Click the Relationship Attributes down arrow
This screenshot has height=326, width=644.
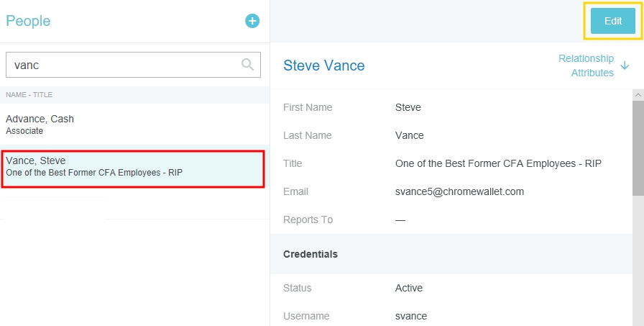click(x=625, y=66)
